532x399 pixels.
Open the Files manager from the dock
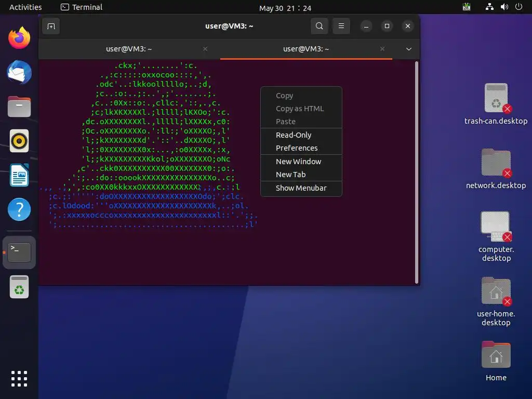pyautogui.click(x=19, y=107)
